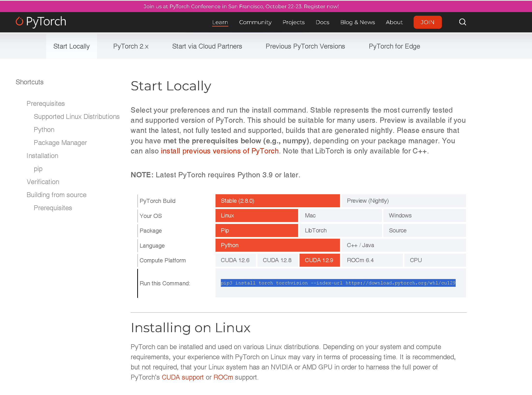Select C++ / Java language option
Viewport: 532px width, 395px height.
pyautogui.click(x=404, y=245)
